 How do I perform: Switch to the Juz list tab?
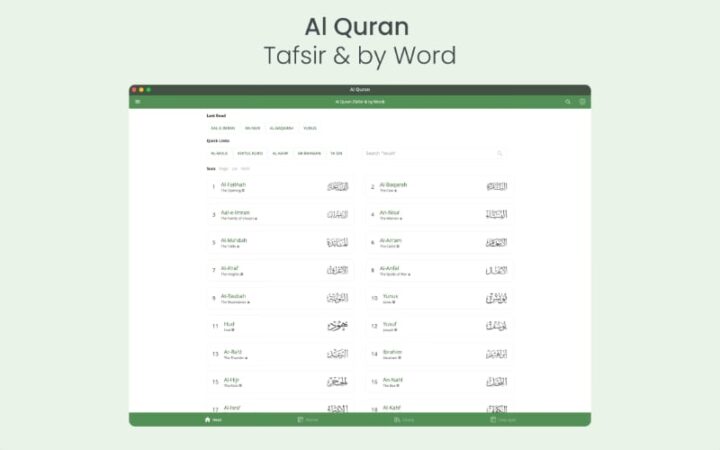click(x=235, y=169)
